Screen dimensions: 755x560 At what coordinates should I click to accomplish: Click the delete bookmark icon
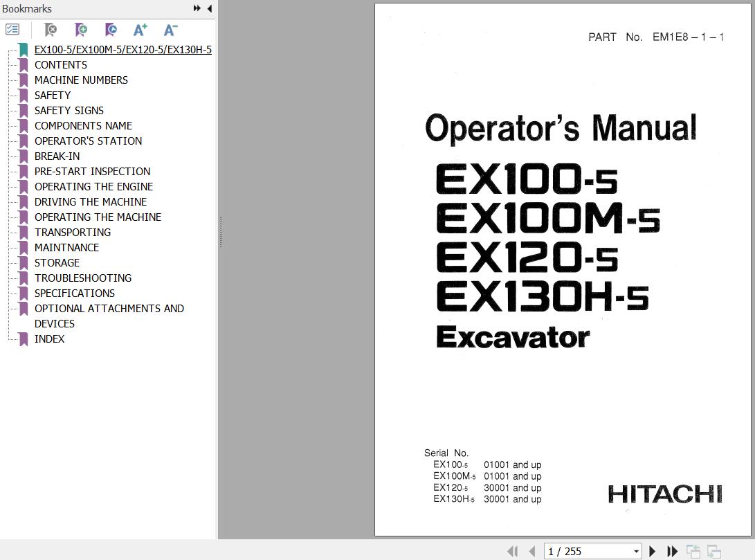tap(50, 30)
